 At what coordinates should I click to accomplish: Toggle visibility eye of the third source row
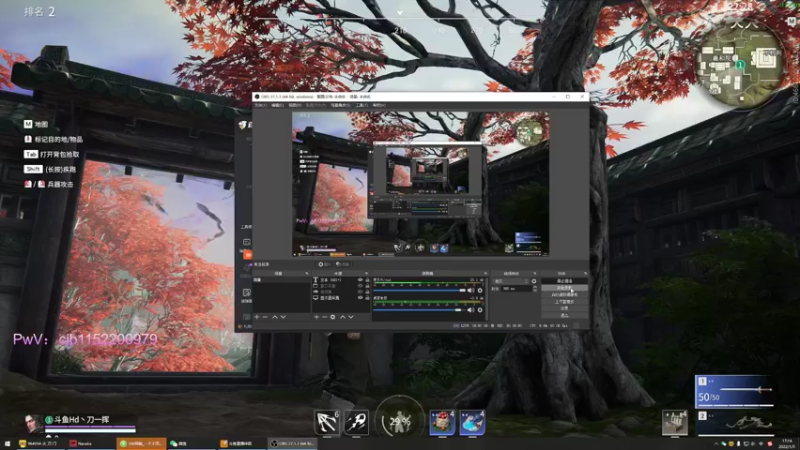tap(361, 292)
